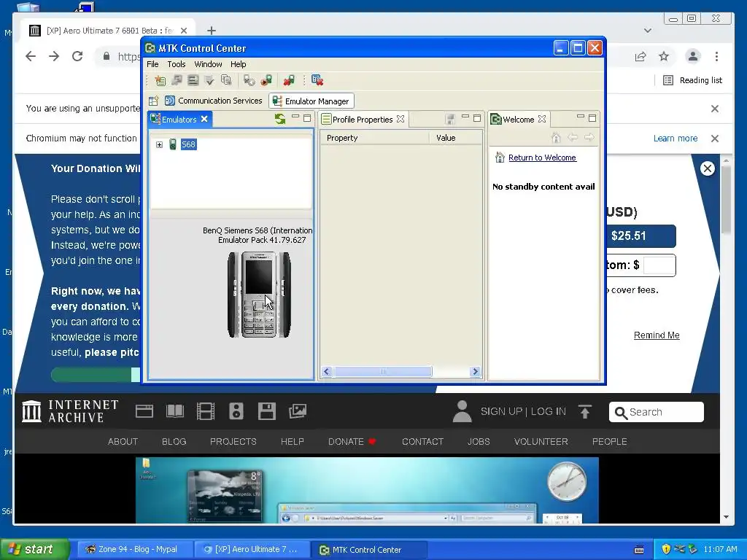Click the Profile Properties horizontal scrollbar thumb
This screenshot has width=747, height=560.
tap(382, 371)
